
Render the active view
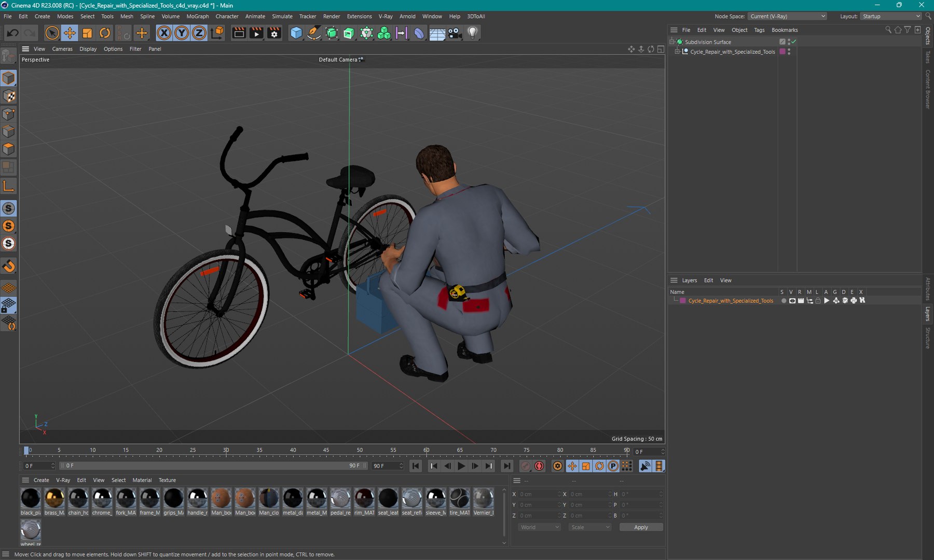239,33
